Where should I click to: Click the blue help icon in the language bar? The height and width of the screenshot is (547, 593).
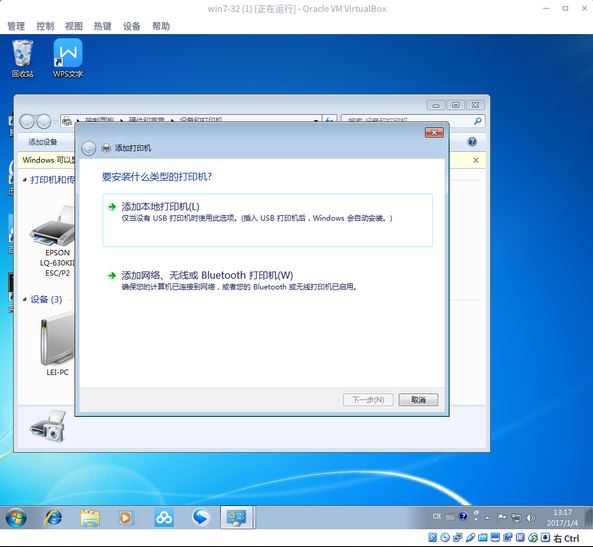click(463, 516)
